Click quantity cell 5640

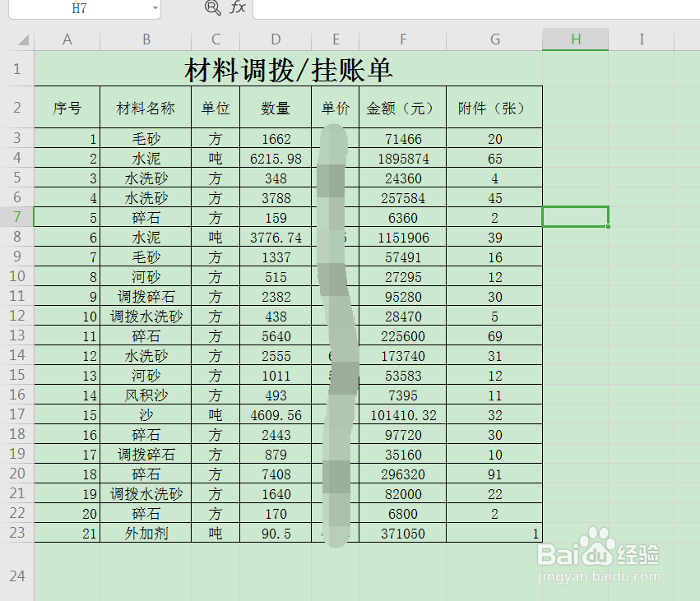pyautogui.click(x=276, y=336)
